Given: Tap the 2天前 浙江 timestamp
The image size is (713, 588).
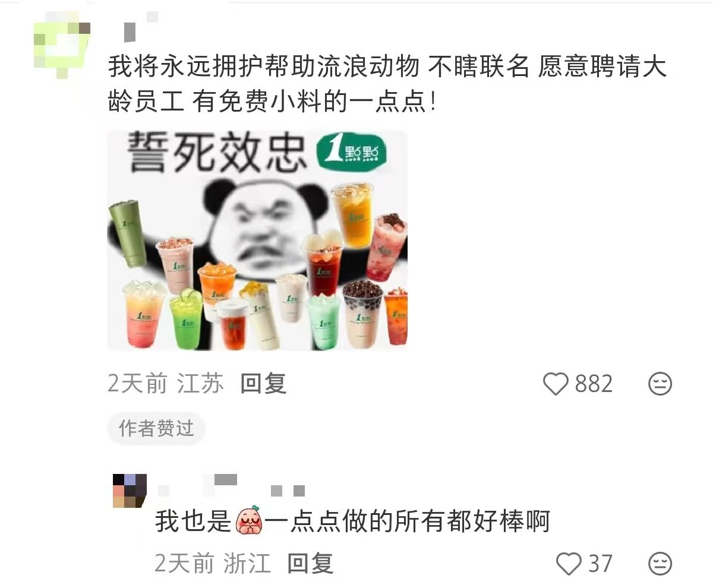Looking at the screenshot, I should (x=213, y=563).
